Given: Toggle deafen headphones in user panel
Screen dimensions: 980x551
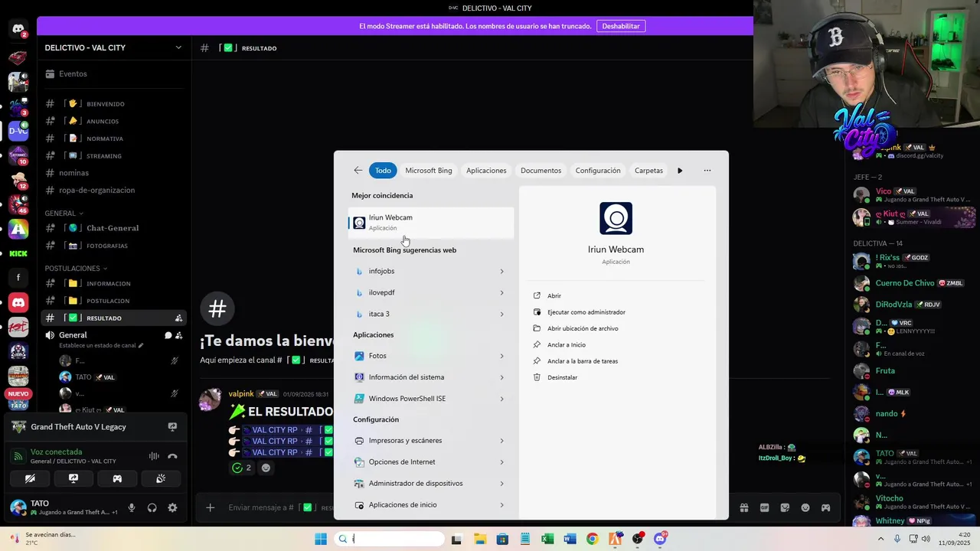Looking at the screenshot, I should (x=152, y=507).
